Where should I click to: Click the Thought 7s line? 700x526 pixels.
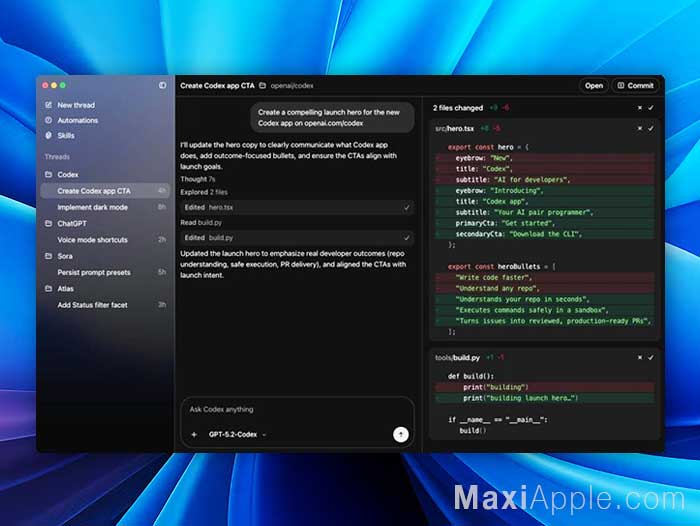coord(197,179)
